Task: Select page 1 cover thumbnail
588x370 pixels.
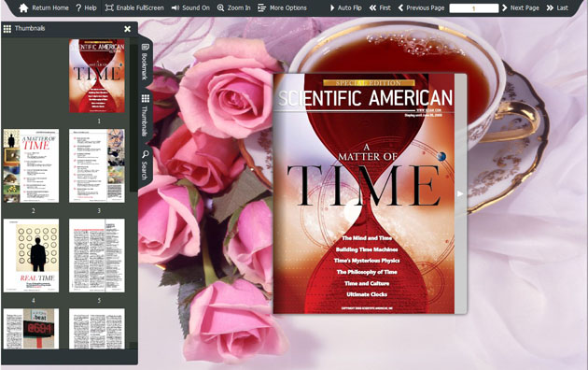Action: (97, 76)
